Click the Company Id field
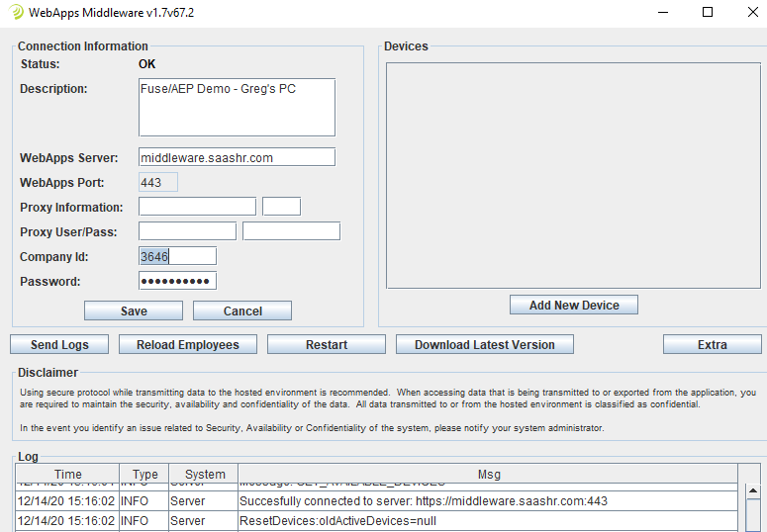 tap(177, 256)
